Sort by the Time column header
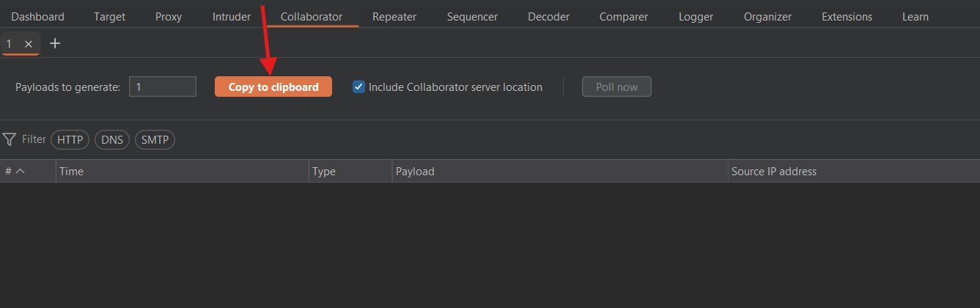Screen dimensions: 980x308 [183, 171]
